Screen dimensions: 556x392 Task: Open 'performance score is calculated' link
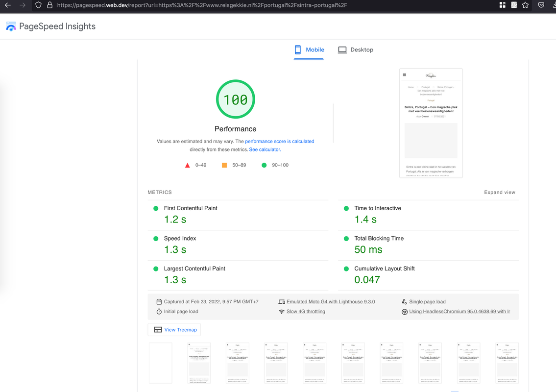coord(279,141)
